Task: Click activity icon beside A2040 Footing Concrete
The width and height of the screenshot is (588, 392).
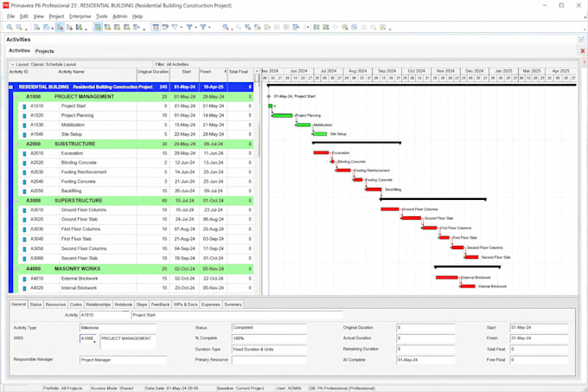Action: pyautogui.click(x=24, y=182)
